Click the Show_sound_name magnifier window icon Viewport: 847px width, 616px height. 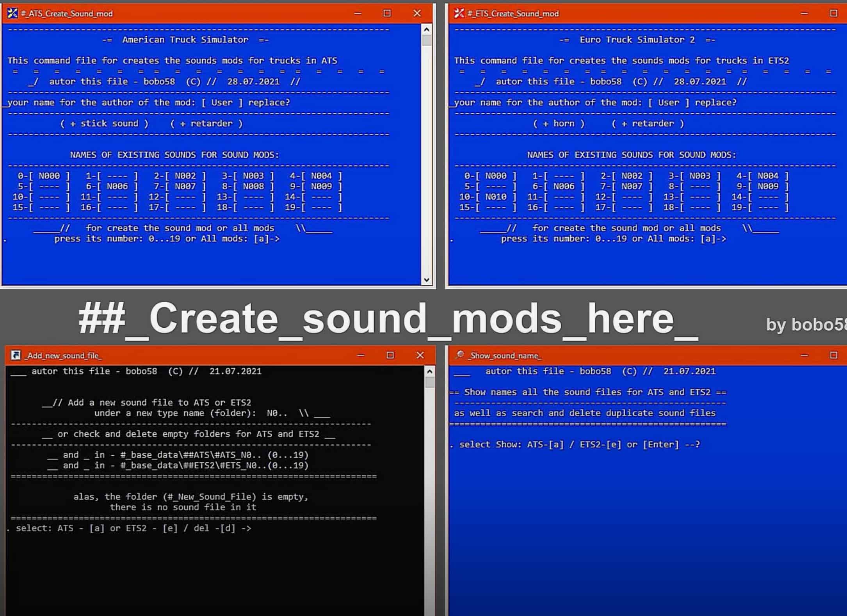click(460, 355)
